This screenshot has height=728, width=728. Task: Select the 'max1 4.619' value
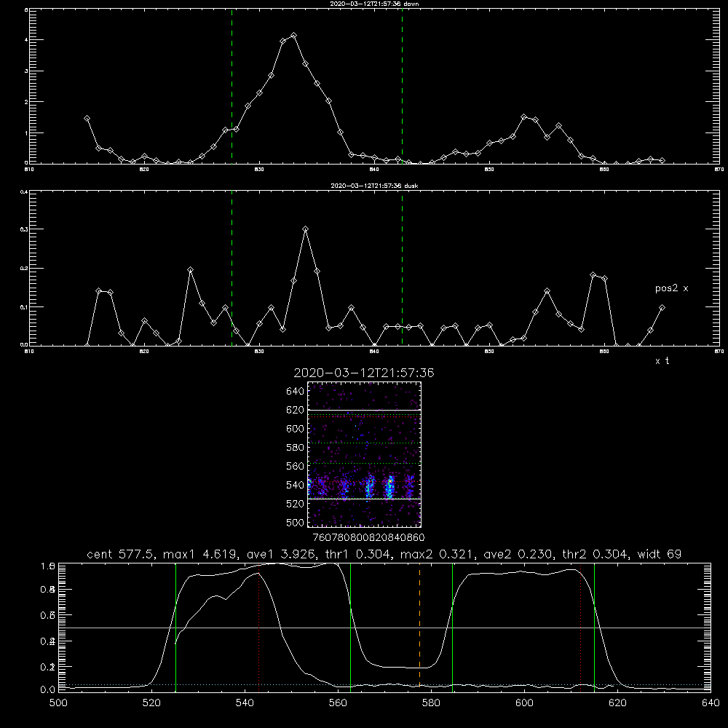(202, 554)
